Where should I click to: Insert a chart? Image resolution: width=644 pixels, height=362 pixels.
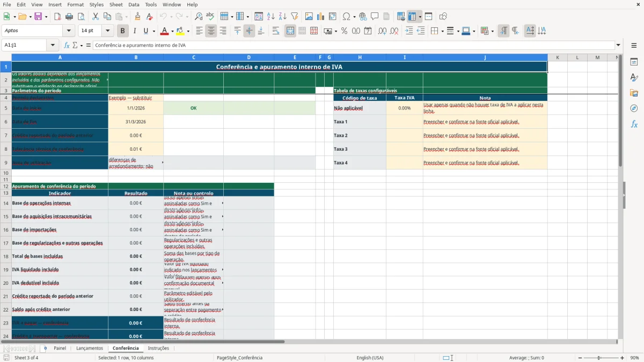point(321,17)
